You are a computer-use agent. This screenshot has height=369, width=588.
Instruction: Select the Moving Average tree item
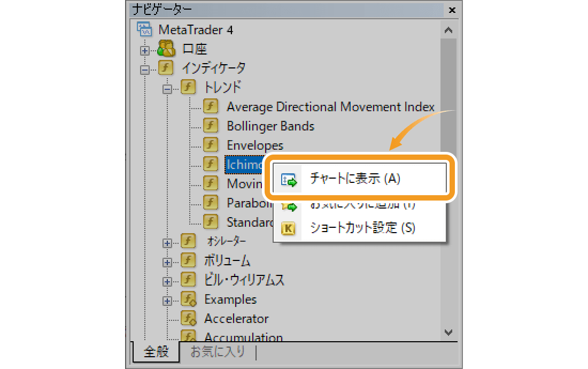click(x=245, y=184)
